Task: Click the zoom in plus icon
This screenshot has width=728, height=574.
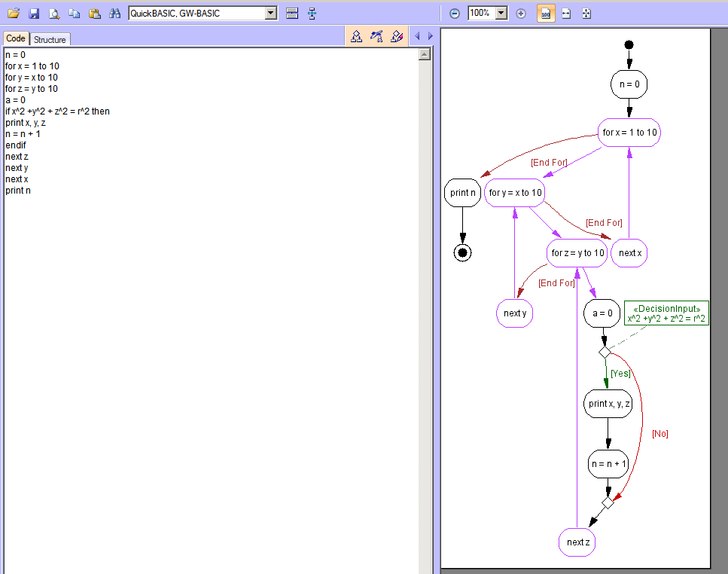Action: 521,14
